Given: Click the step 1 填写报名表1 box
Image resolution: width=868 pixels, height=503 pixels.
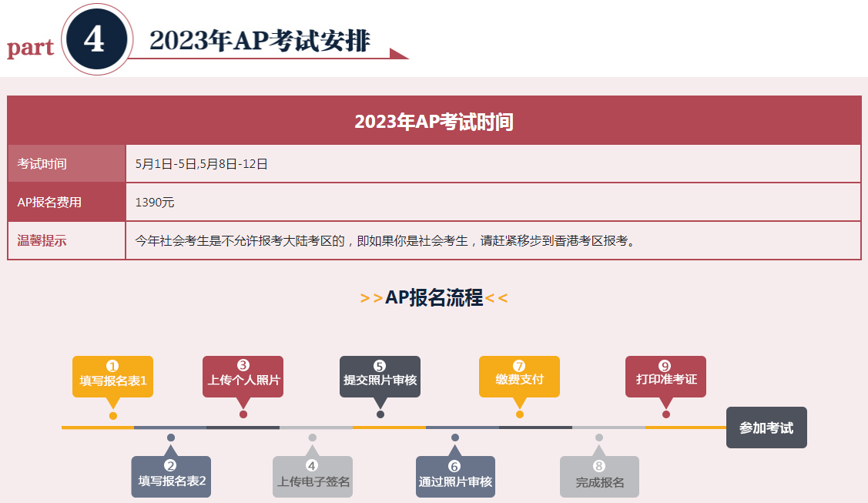Looking at the screenshot, I should (113, 376).
